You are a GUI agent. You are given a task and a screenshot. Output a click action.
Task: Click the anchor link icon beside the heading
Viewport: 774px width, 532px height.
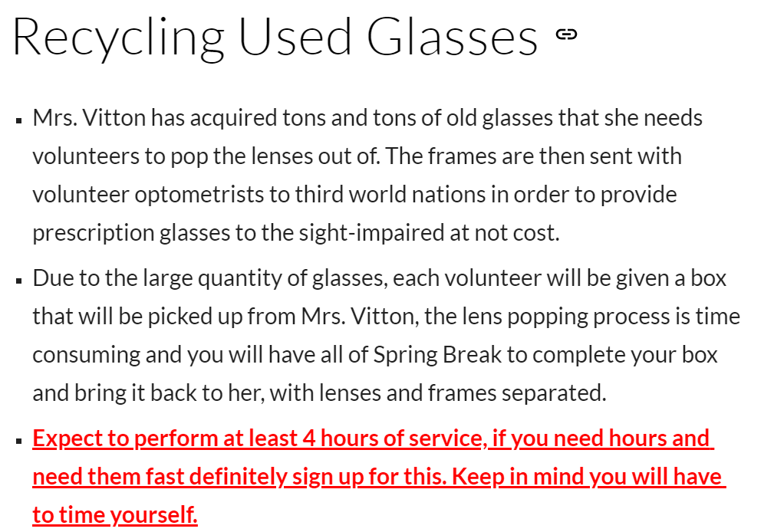[566, 34]
